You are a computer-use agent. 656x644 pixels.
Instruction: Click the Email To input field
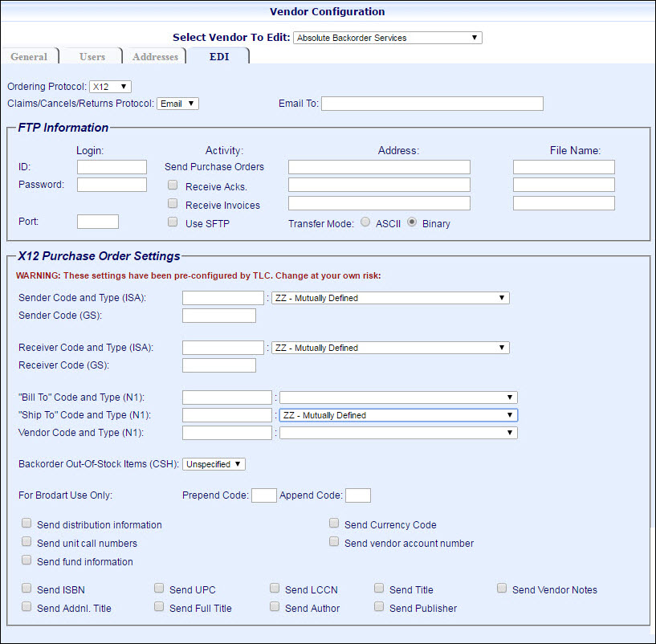click(432, 104)
